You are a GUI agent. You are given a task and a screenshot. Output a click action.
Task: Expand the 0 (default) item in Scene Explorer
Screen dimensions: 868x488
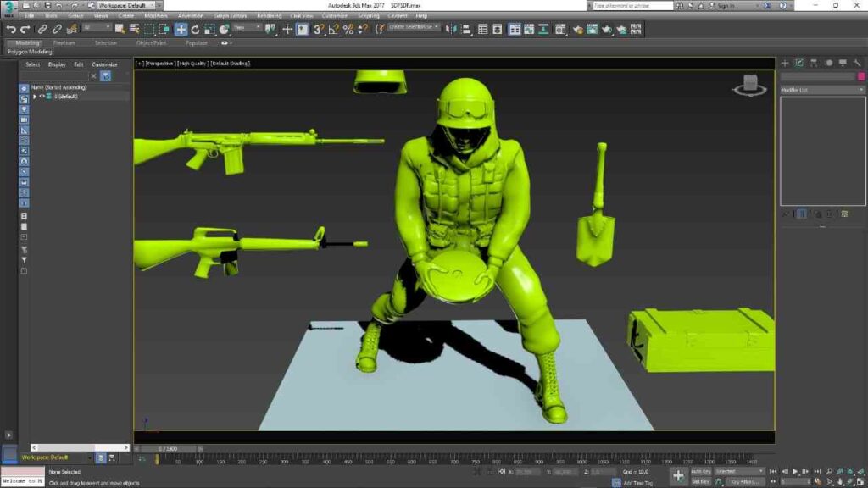(x=35, y=97)
